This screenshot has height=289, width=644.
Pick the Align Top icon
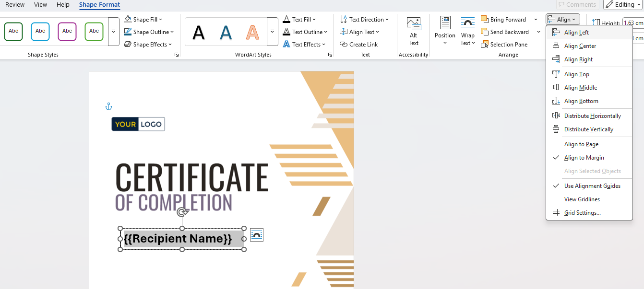click(556, 74)
